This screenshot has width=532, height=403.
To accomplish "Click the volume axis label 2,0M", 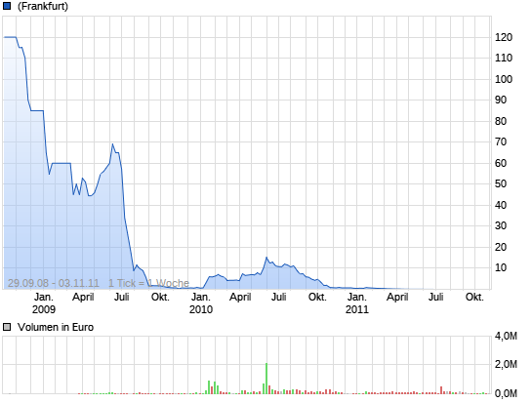I will click(x=506, y=364).
